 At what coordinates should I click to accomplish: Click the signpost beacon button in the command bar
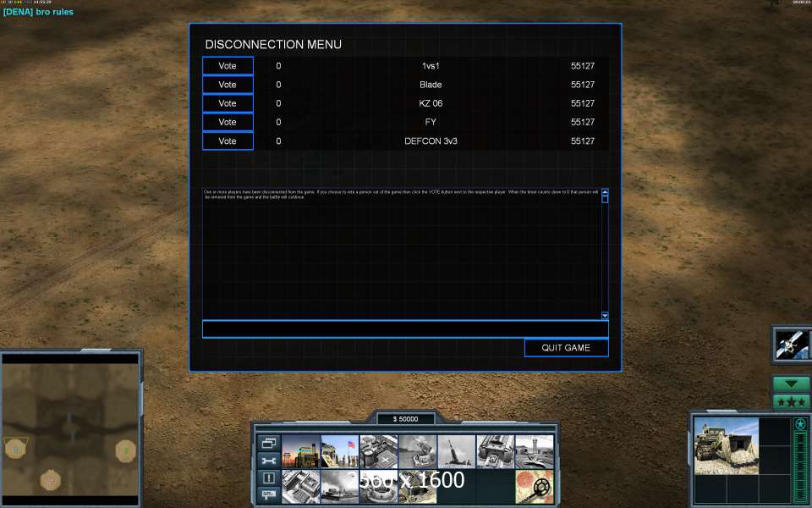(x=269, y=495)
